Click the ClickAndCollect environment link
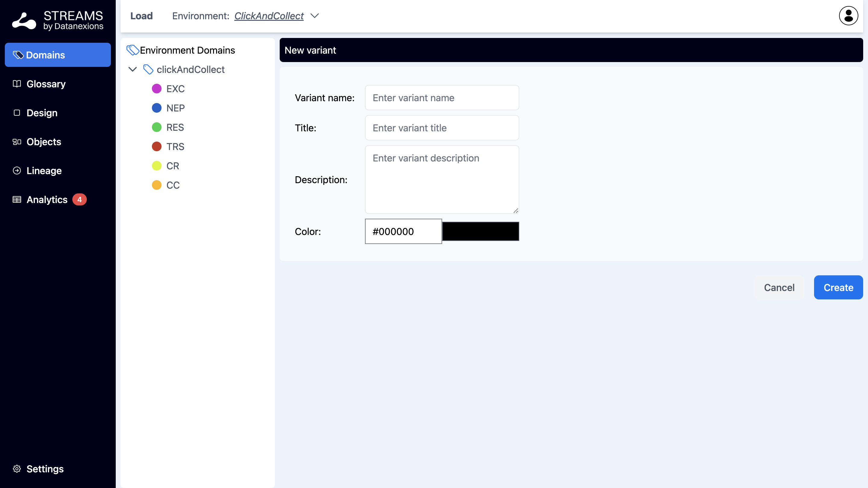 pos(269,16)
